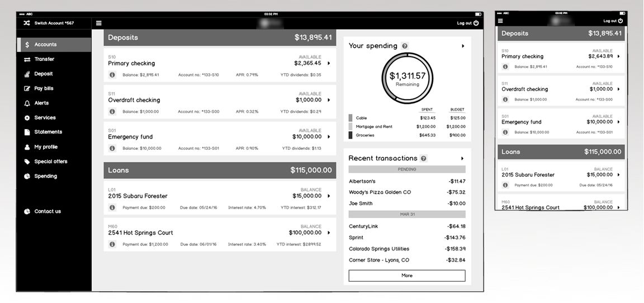644x303 pixels.
Task: Click the Switch Account shuffle icon
Action: coord(27,23)
